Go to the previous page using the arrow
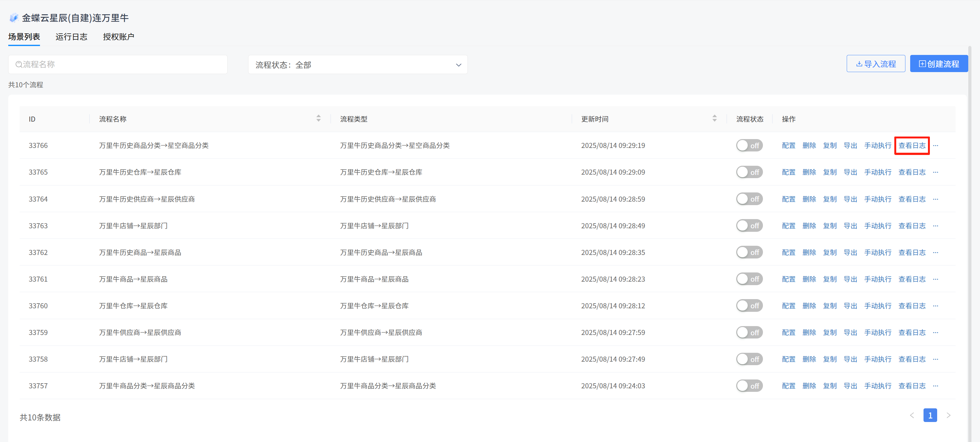Viewport: 980px width, 442px height. [x=912, y=415]
